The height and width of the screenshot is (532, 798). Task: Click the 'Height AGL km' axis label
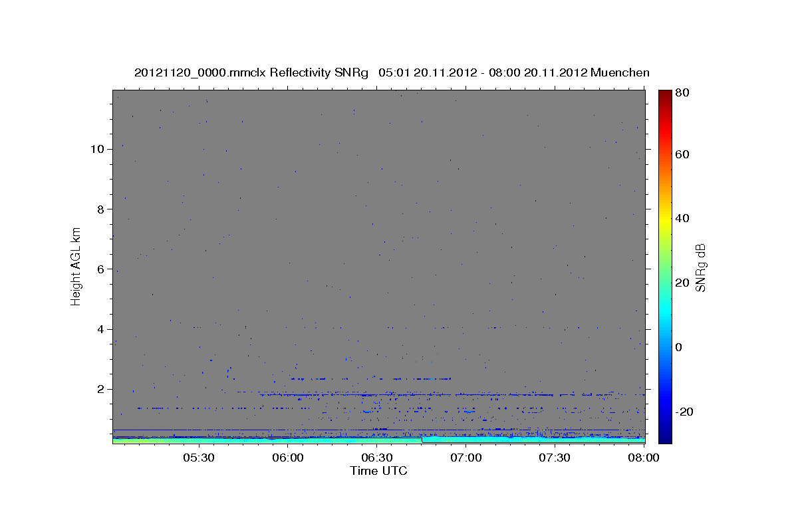pos(76,266)
